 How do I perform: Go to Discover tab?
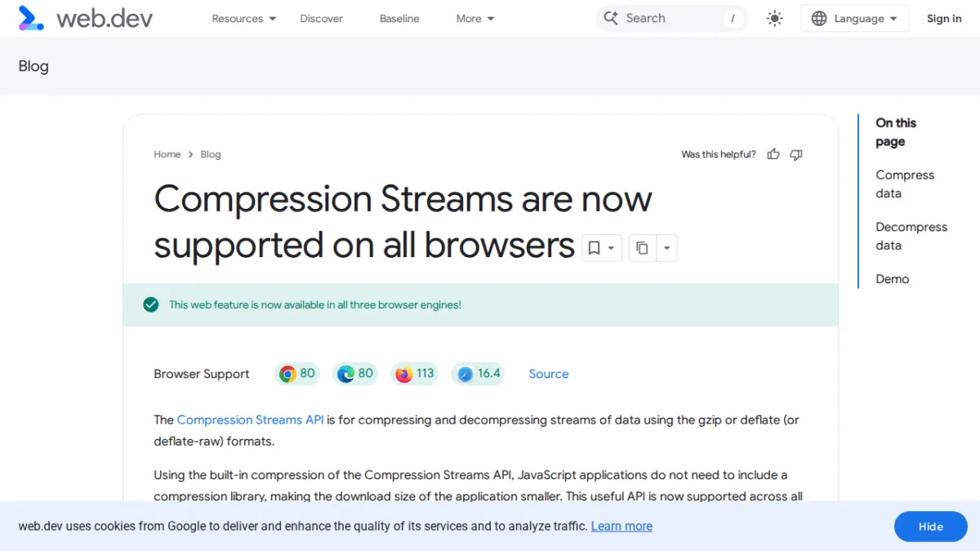(321, 18)
